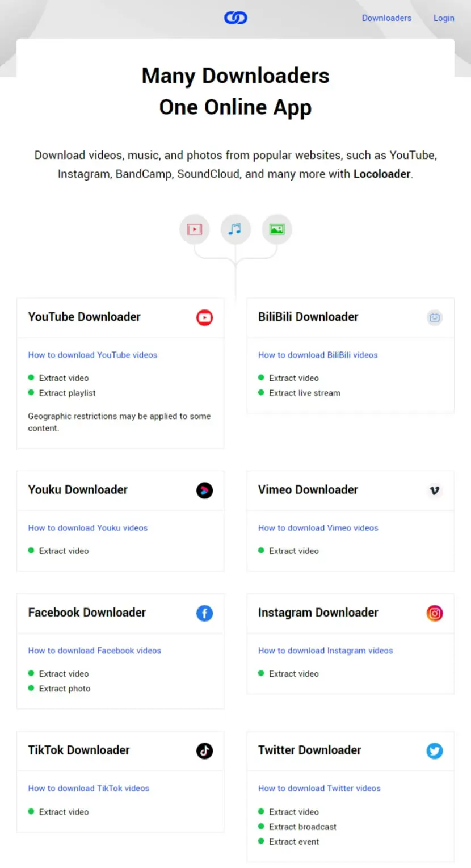Click the bold Locoloader name in description

tap(382, 174)
